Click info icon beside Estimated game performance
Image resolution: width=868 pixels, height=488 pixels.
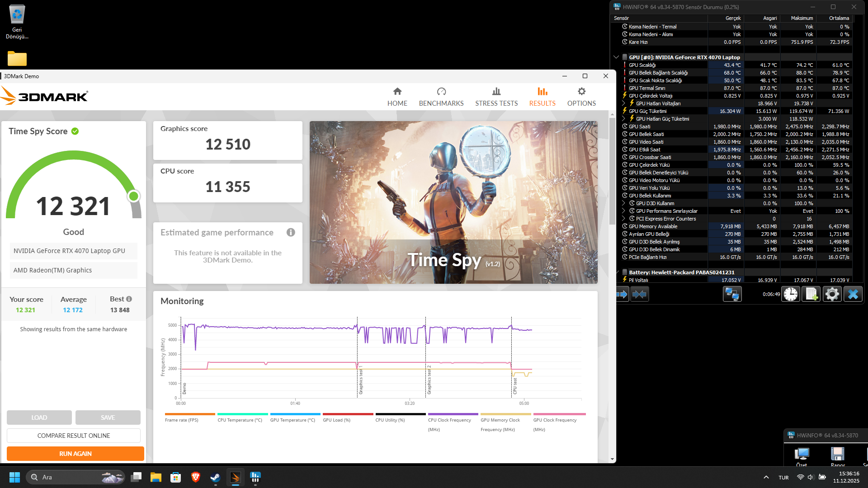(x=291, y=232)
